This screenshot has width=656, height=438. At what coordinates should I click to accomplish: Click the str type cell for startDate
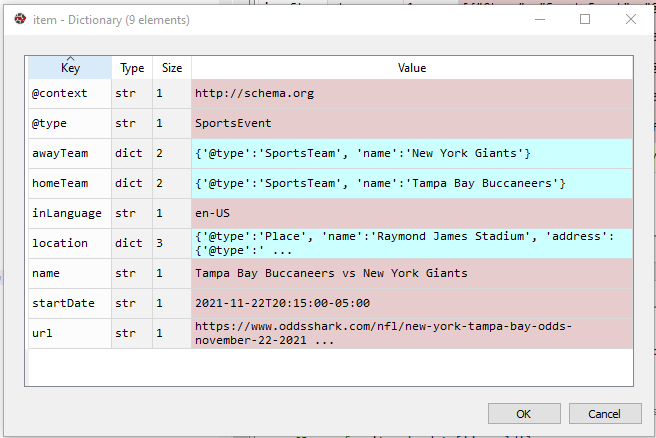tap(132, 304)
